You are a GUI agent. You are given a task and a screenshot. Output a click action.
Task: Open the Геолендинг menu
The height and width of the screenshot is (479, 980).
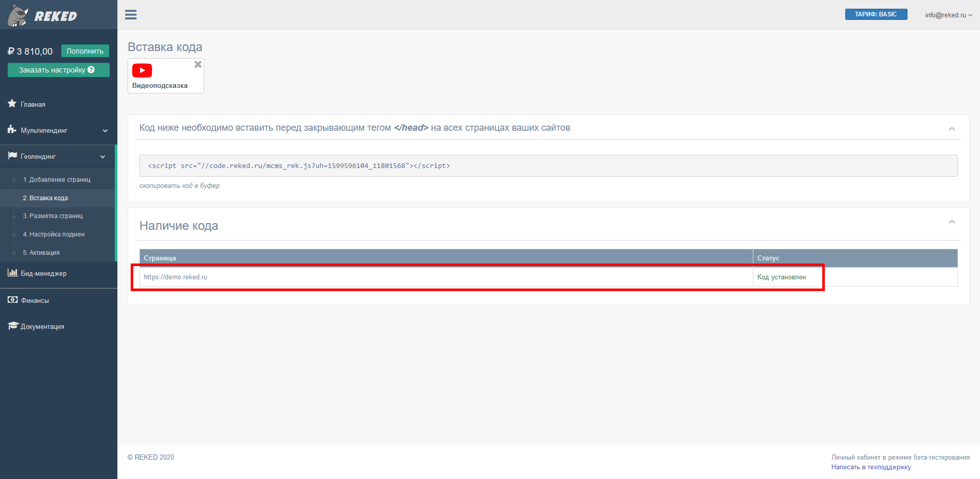58,156
